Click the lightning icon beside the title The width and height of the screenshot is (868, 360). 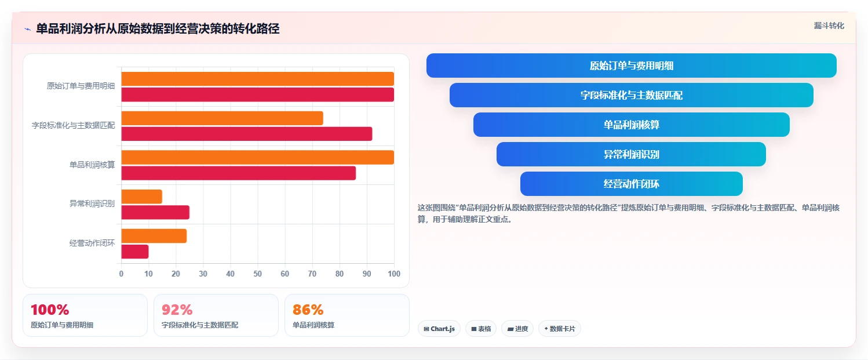point(27,29)
